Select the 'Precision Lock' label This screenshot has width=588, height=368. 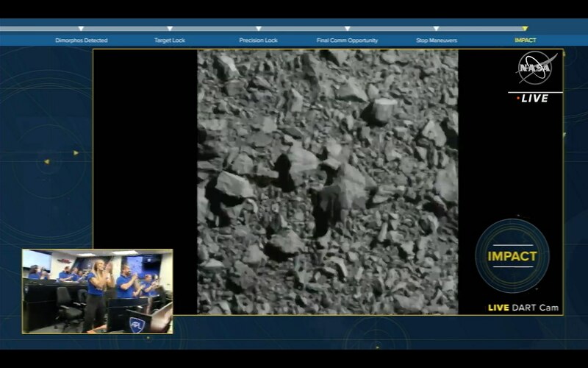click(x=259, y=40)
